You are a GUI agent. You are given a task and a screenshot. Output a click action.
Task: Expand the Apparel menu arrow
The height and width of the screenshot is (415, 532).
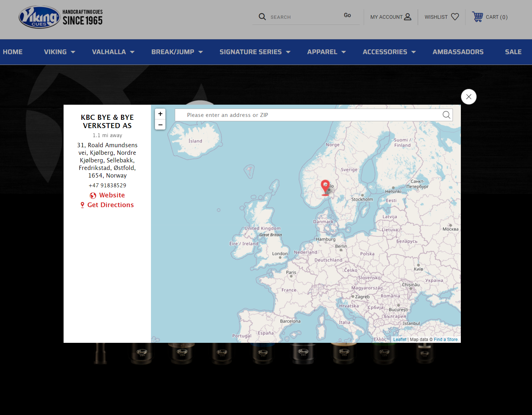click(x=343, y=52)
